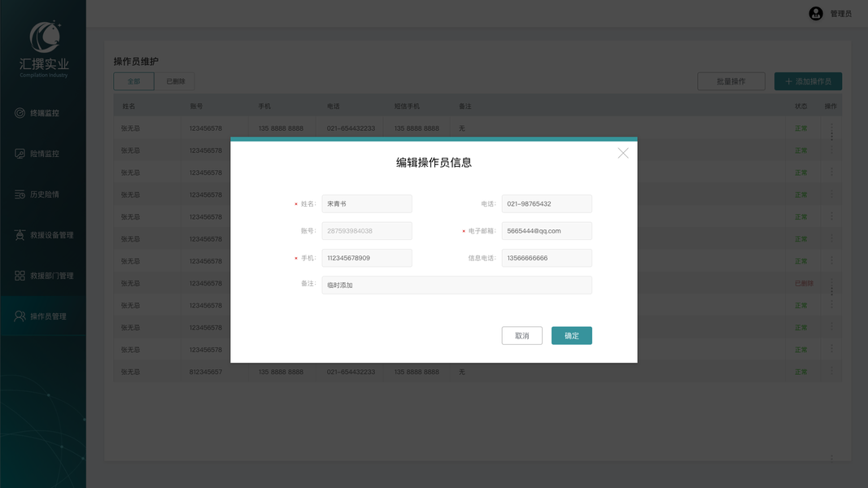
Task: Click the administrator avatar icon
Action: tap(815, 13)
